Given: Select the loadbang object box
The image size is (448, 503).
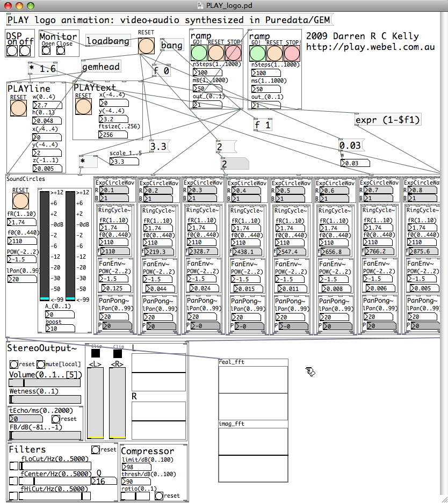Looking at the screenshot, I should 108,41.
